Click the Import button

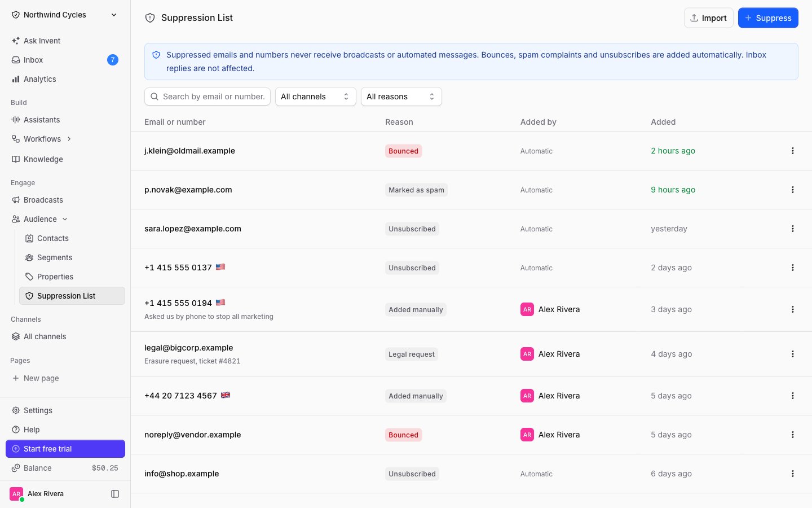coord(708,18)
